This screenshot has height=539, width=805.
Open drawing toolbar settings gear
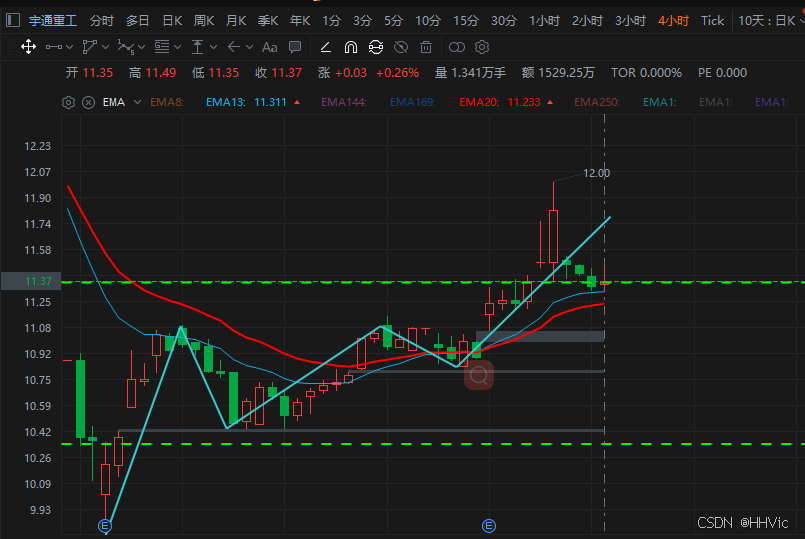[x=482, y=47]
